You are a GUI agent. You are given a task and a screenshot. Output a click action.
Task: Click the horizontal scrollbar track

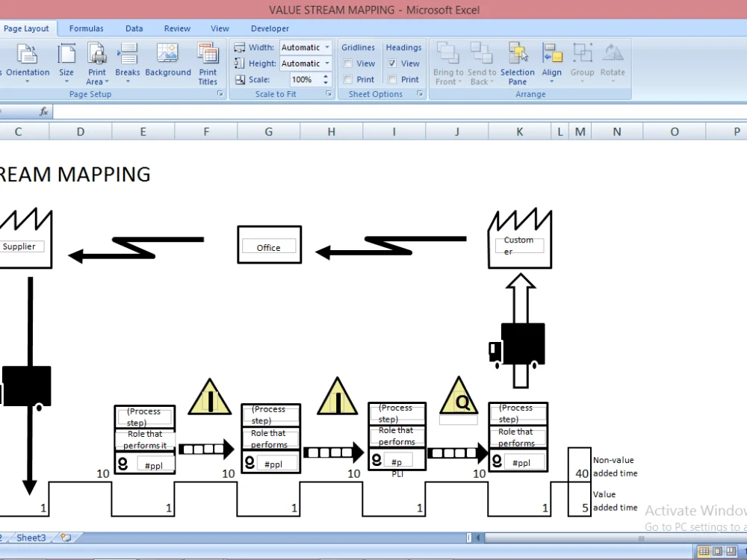click(615, 538)
